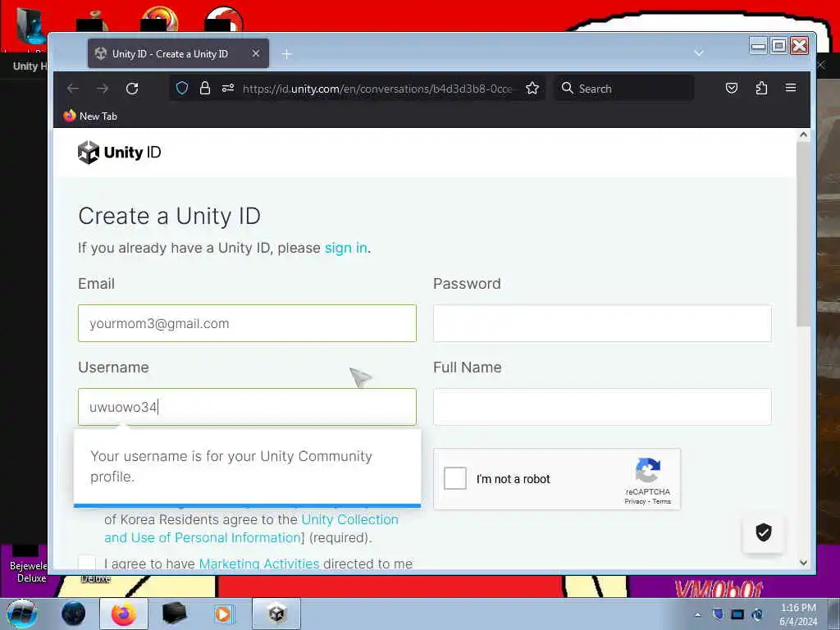Image resolution: width=840 pixels, height=630 pixels.
Task: Open the black box taskbar icon
Action: (174, 614)
